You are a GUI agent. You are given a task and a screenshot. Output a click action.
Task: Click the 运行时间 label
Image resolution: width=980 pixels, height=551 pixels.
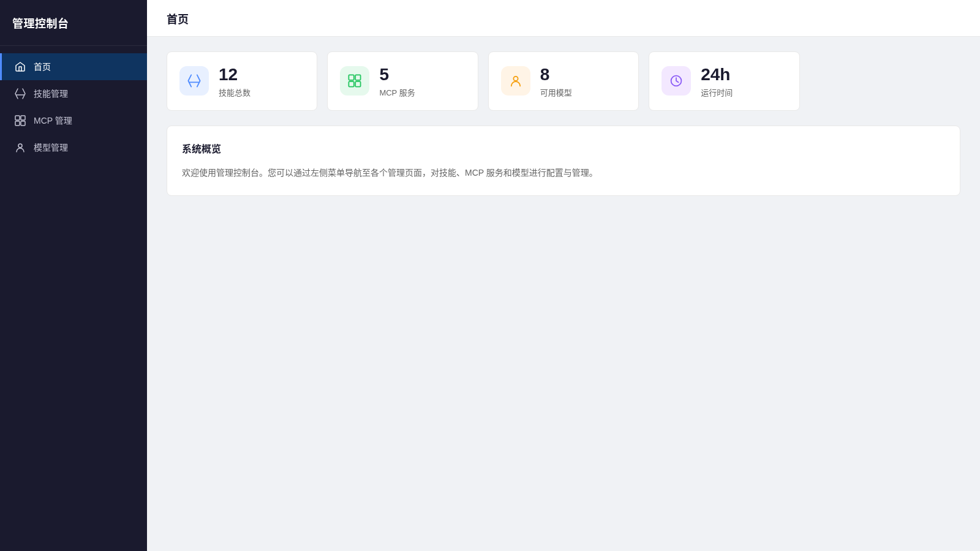(717, 93)
